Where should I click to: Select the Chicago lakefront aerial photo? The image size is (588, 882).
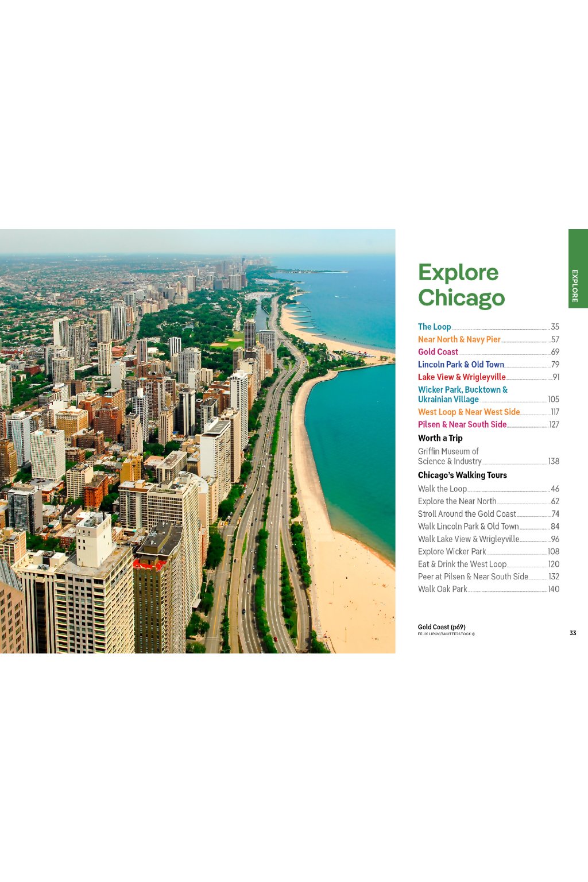click(198, 441)
